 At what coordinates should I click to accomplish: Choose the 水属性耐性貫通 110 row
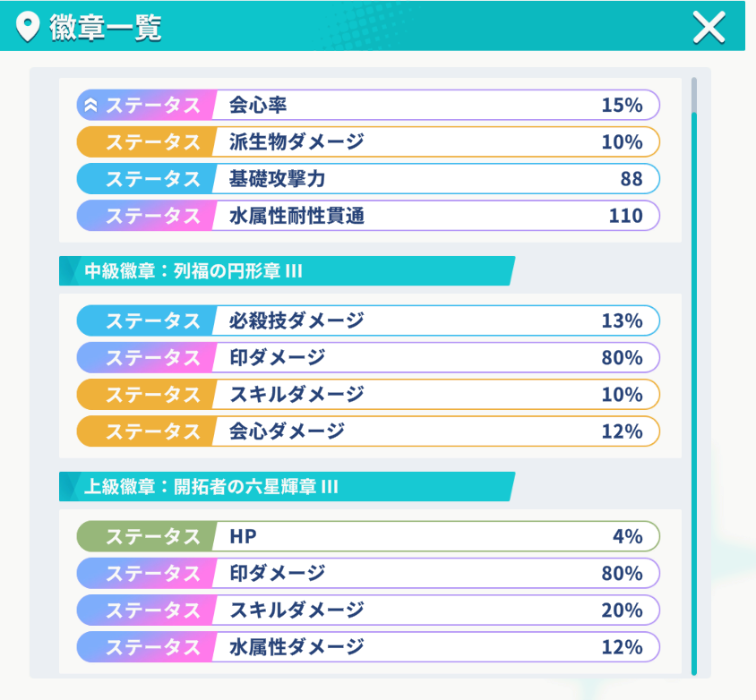pyautogui.click(x=368, y=216)
